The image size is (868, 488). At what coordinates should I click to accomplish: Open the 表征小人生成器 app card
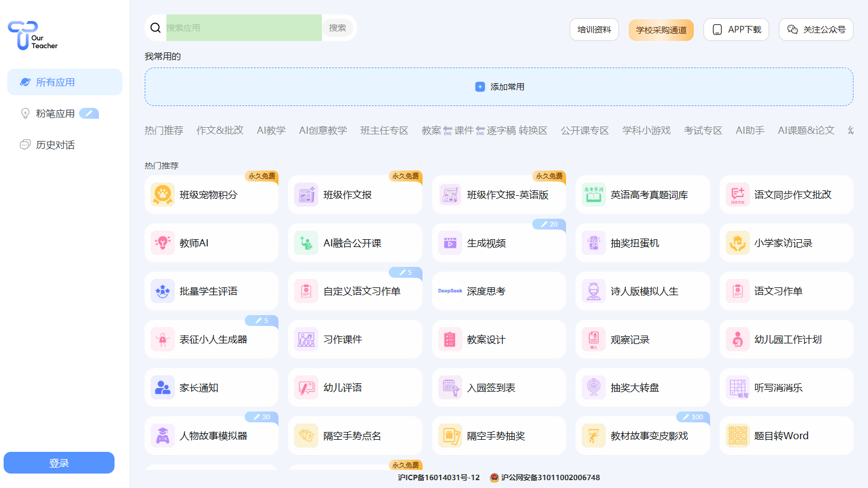[x=212, y=339]
